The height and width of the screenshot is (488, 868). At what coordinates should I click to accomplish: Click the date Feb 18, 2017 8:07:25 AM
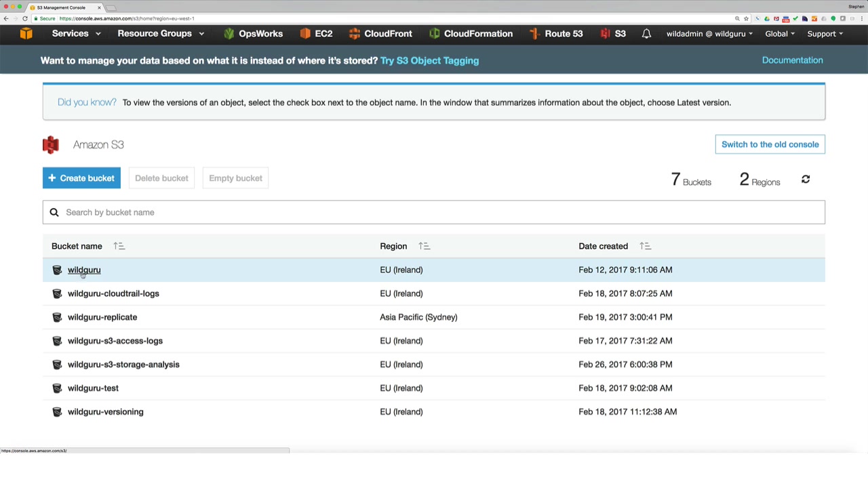pyautogui.click(x=625, y=293)
